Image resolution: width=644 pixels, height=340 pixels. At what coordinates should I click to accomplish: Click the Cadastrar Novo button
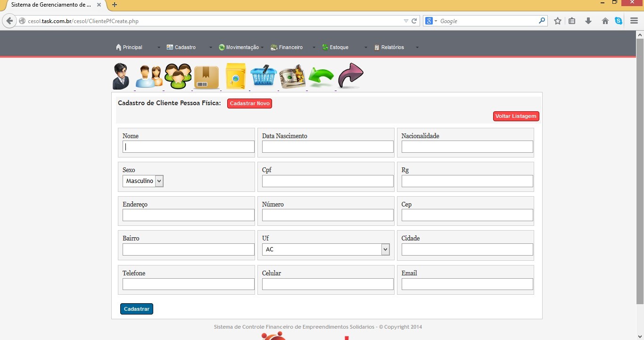[x=249, y=104]
